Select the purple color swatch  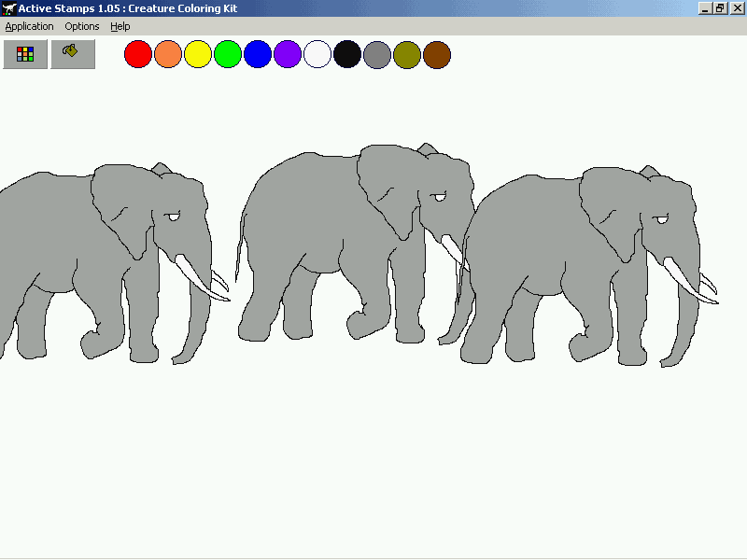tap(288, 54)
